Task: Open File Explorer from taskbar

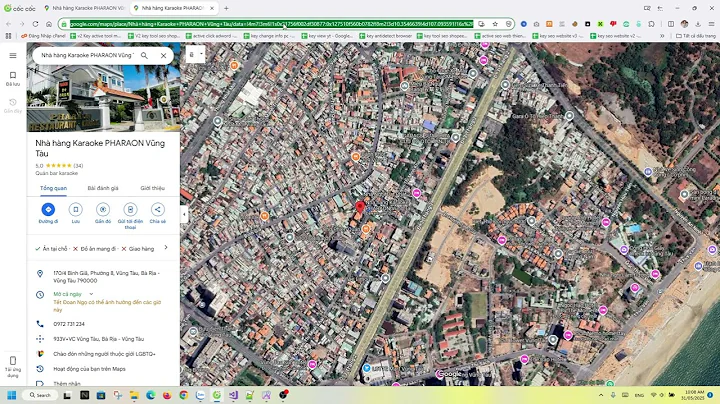Action: (134, 395)
